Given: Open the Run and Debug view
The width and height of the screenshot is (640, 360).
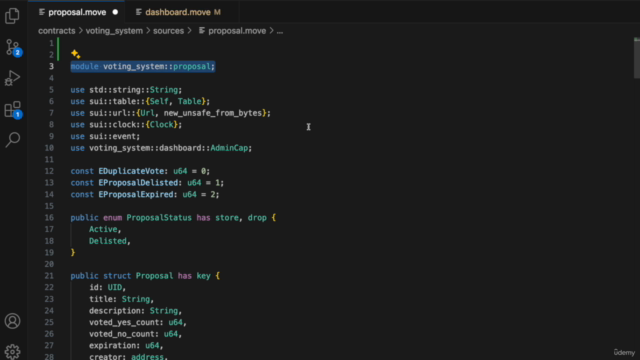Looking at the screenshot, I should 12,78.
